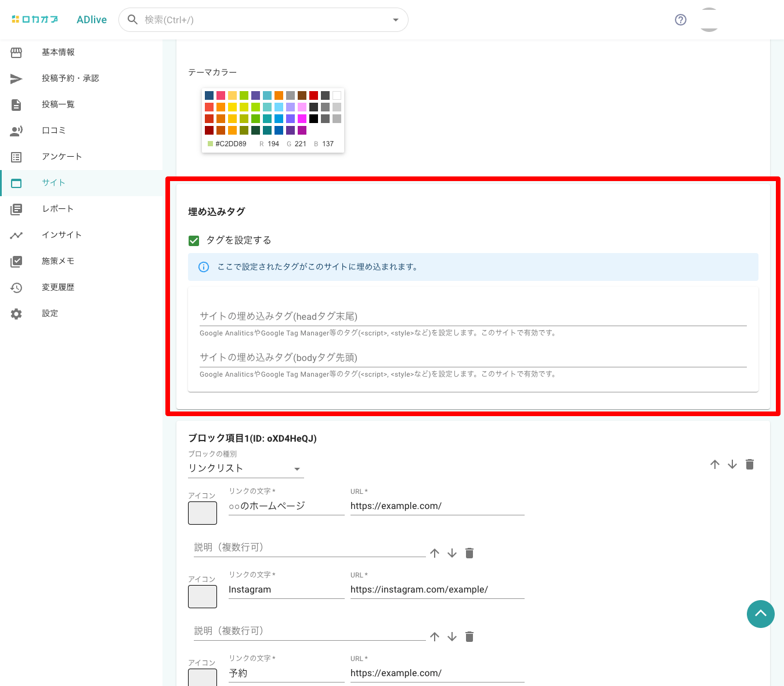
Task: Click the scroll-to-top round button
Action: click(760, 613)
